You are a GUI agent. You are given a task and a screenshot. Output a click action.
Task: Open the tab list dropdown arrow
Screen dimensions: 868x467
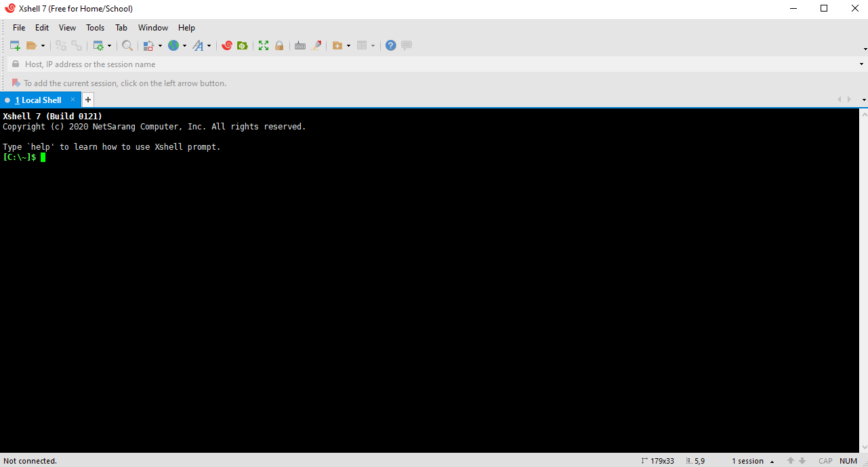(865, 100)
